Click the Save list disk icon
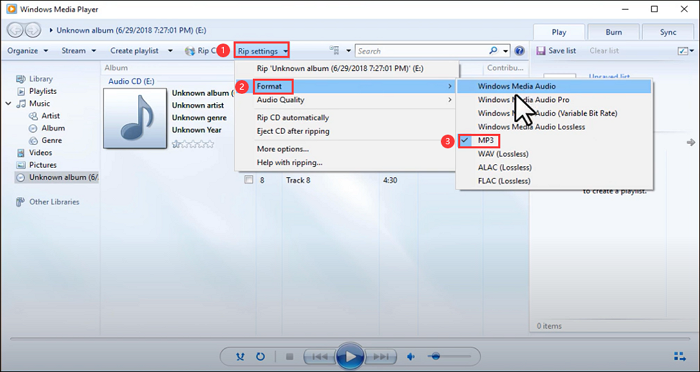The image size is (700, 372). pos(541,51)
